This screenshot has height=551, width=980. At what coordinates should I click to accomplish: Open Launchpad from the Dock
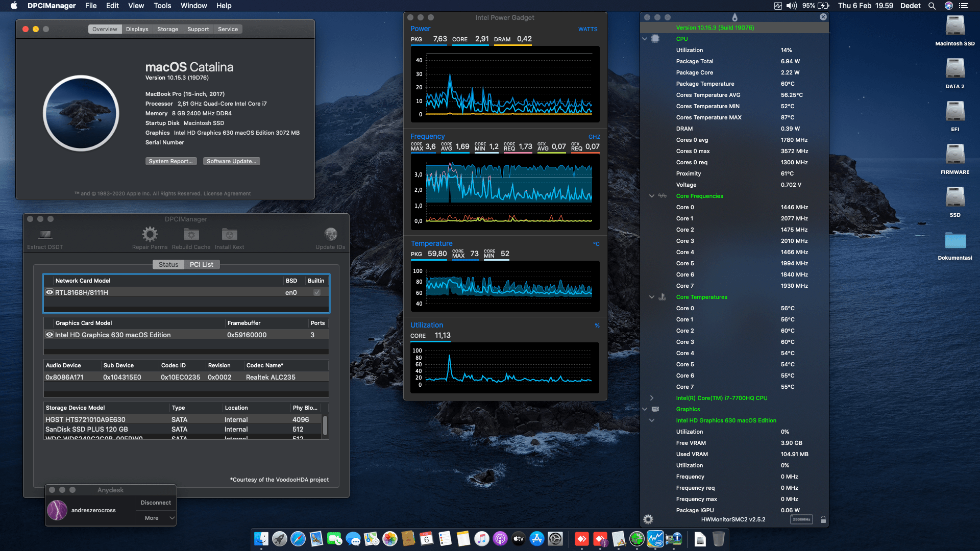pyautogui.click(x=280, y=539)
